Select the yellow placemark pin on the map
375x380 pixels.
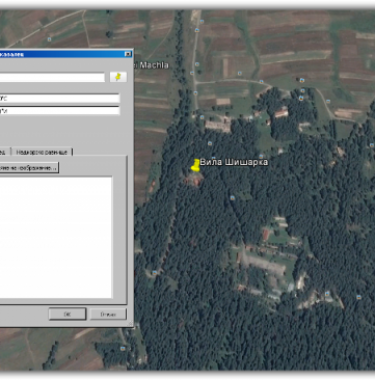point(196,165)
